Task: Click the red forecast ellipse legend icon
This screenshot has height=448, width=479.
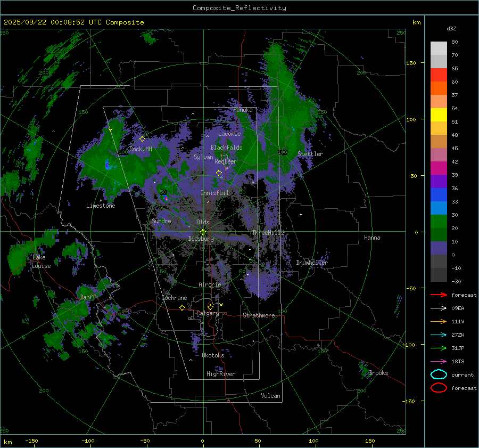Action: [x=438, y=388]
